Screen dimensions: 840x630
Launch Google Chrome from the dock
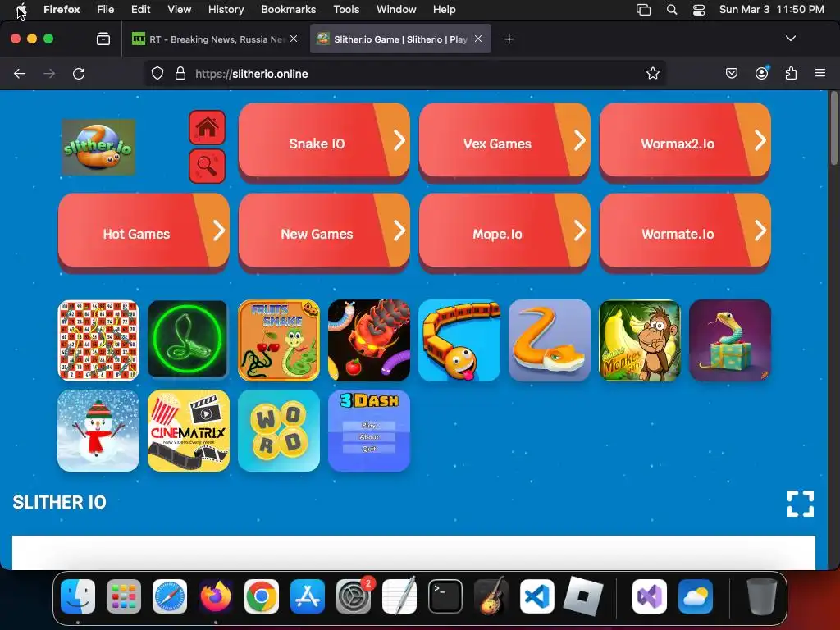pyautogui.click(x=262, y=596)
